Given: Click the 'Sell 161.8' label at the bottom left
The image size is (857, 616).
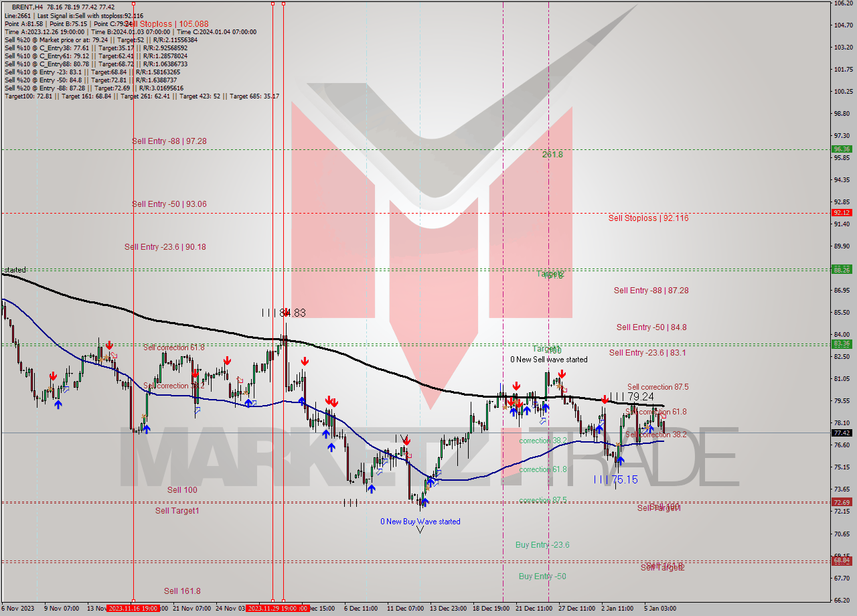Looking at the screenshot, I should [x=182, y=591].
